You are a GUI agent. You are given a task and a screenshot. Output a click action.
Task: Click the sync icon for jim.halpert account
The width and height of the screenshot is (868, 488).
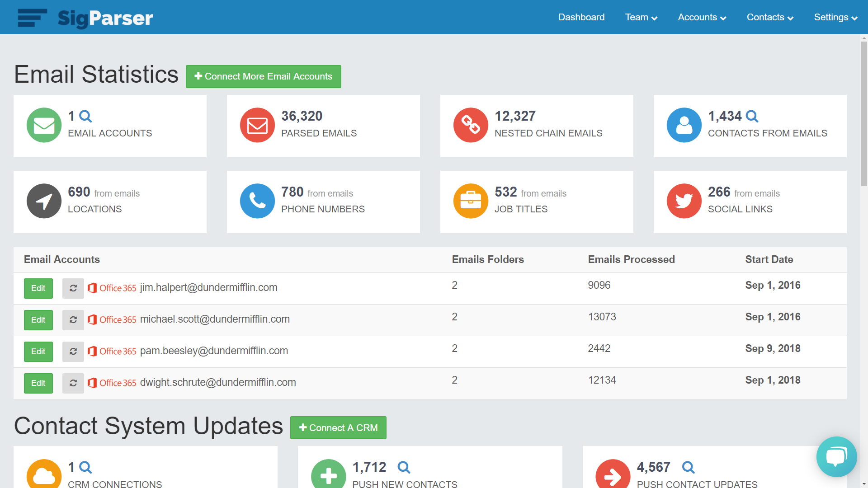73,288
